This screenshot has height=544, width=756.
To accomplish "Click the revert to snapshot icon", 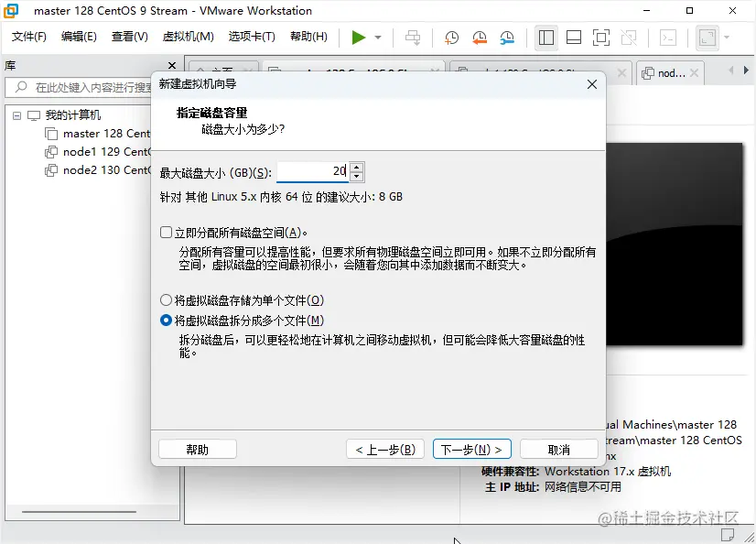I will coord(480,38).
